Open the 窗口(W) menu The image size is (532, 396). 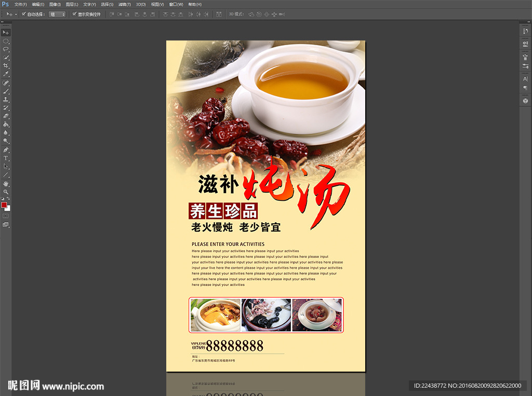pos(176,4)
